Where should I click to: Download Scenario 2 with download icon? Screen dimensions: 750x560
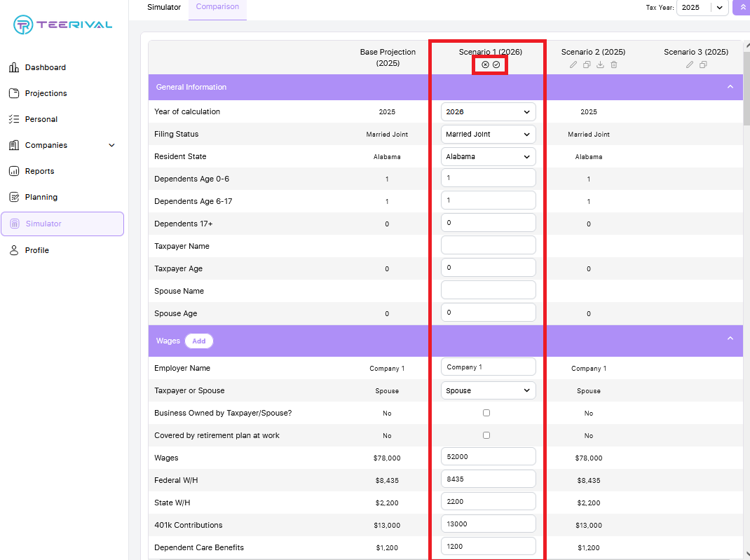[600, 64]
